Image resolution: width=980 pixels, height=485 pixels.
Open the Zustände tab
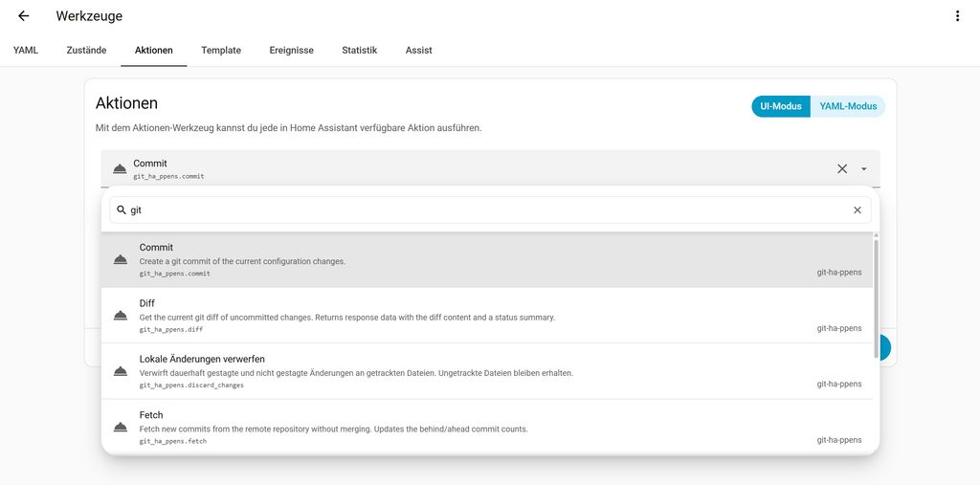(x=86, y=50)
